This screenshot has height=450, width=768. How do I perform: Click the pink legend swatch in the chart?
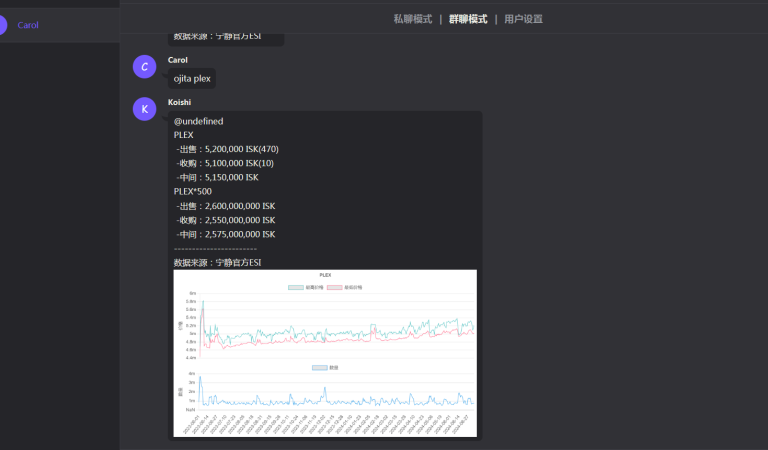point(335,287)
